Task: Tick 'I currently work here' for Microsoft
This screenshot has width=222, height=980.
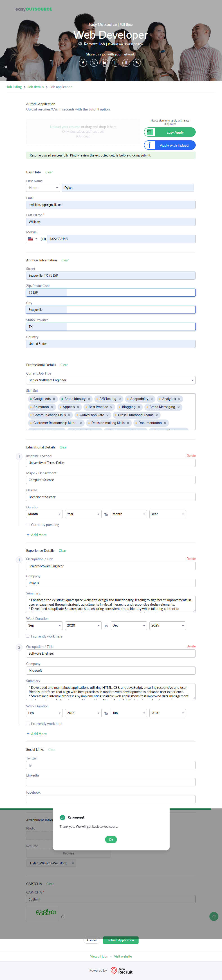Action: (x=28, y=724)
